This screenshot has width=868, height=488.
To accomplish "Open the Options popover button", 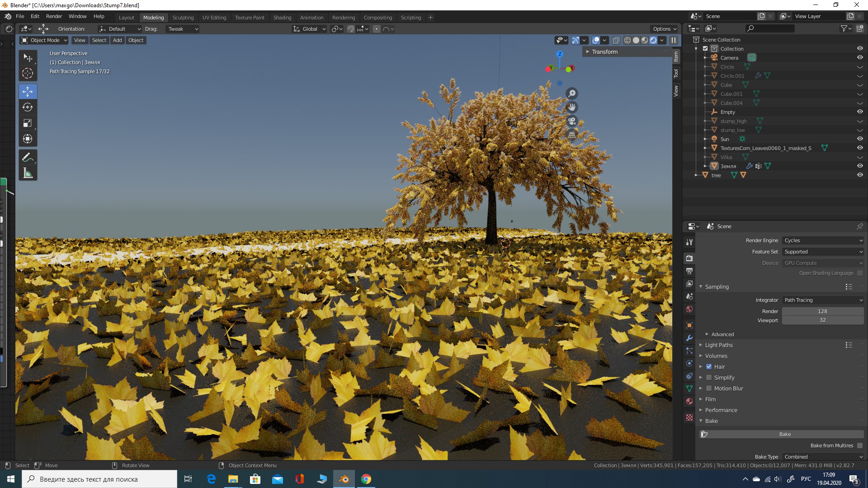I will pos(665,29).
